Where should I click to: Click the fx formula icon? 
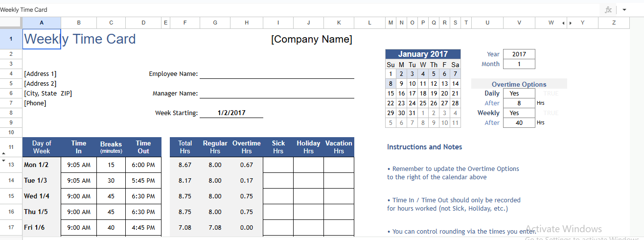[608, 10]
